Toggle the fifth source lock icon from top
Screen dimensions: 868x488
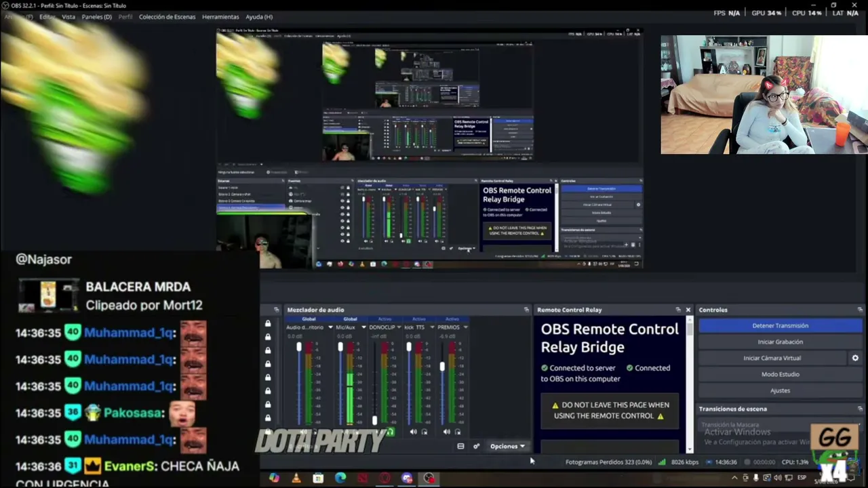click(268, 378)
